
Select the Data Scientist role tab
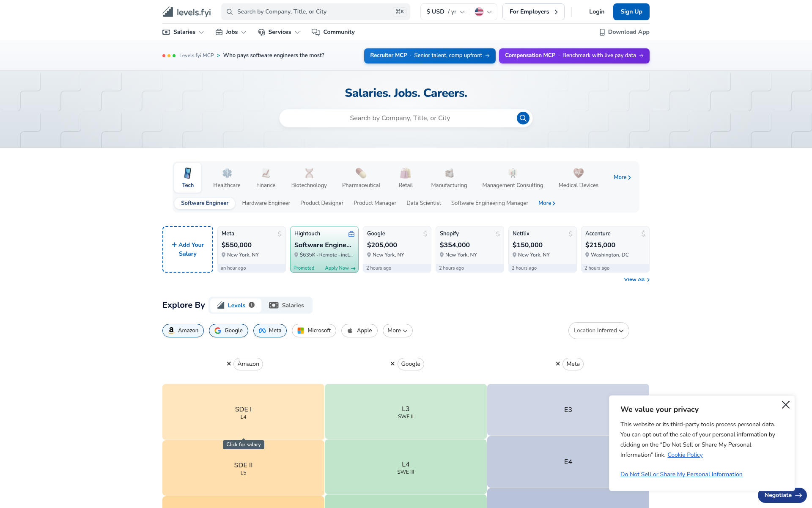point(424,203)
